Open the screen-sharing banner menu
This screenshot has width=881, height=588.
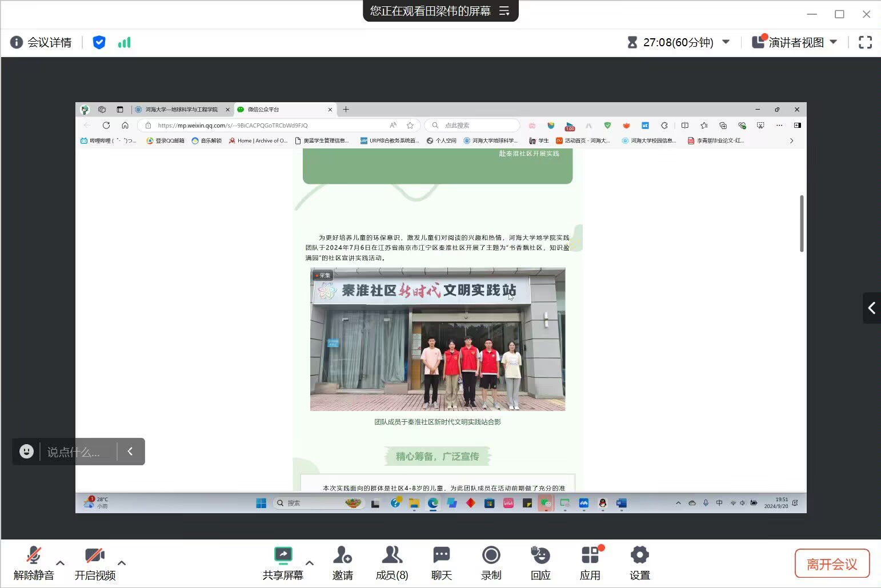point(504,11)
